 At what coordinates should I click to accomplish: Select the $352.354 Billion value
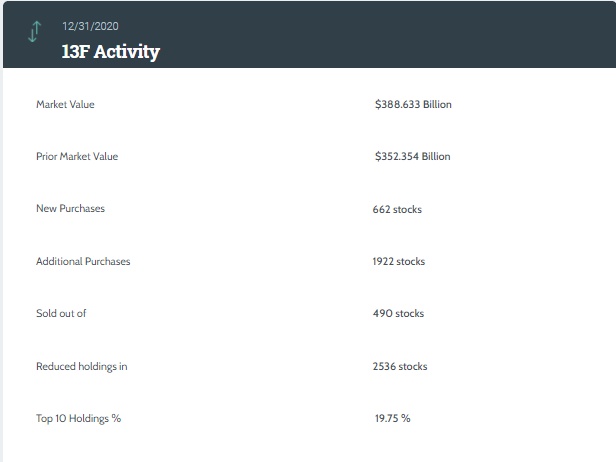[412, 157]
